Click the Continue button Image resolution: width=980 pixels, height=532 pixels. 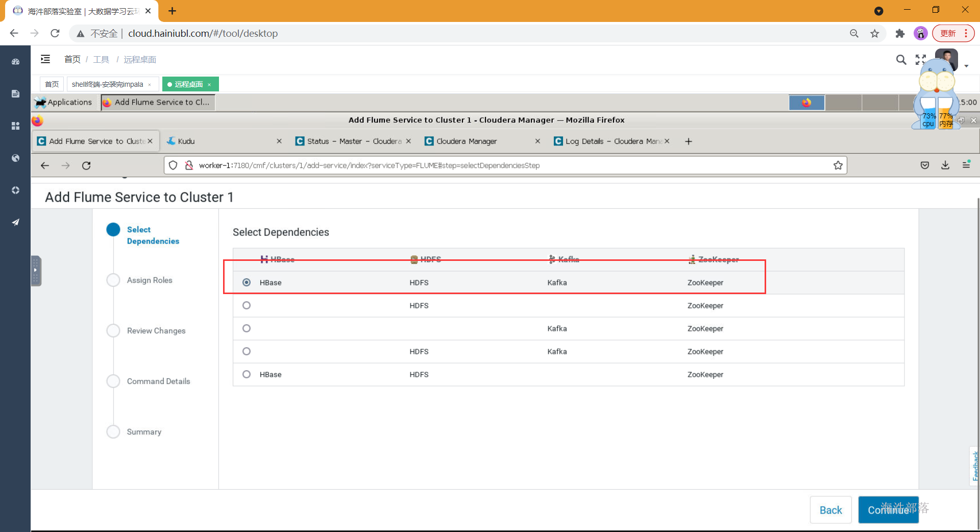[888, 510]
